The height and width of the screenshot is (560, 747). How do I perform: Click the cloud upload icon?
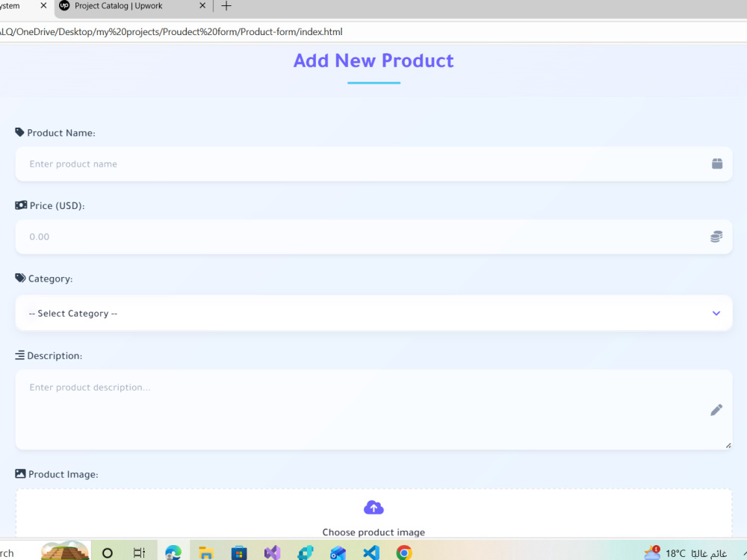tap(373, 508)
